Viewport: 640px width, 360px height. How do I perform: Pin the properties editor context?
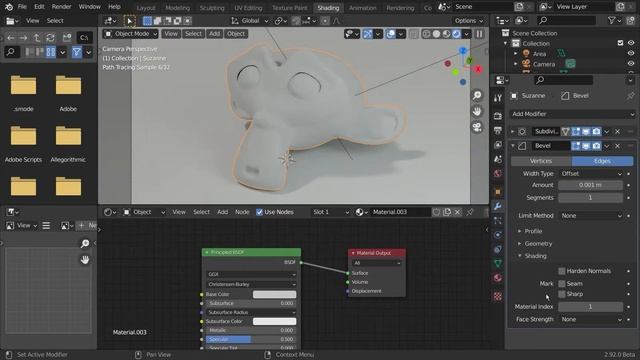[x=631, y=96]
